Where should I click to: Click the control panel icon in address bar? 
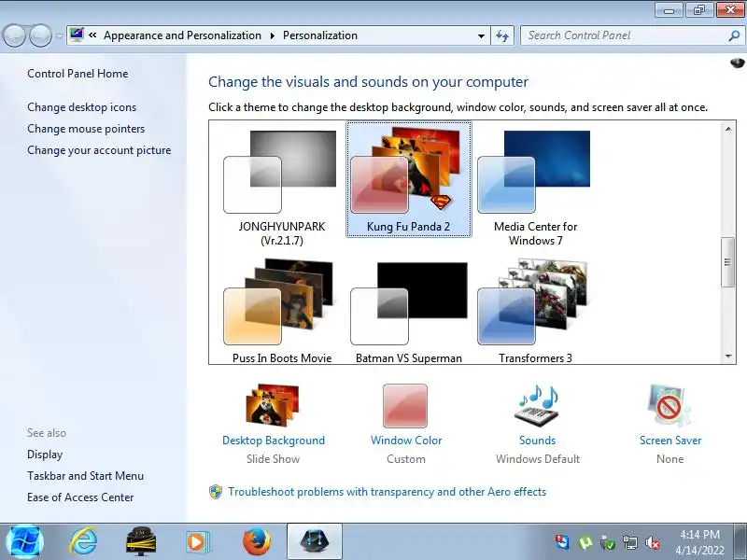click(x=77, y=35)
